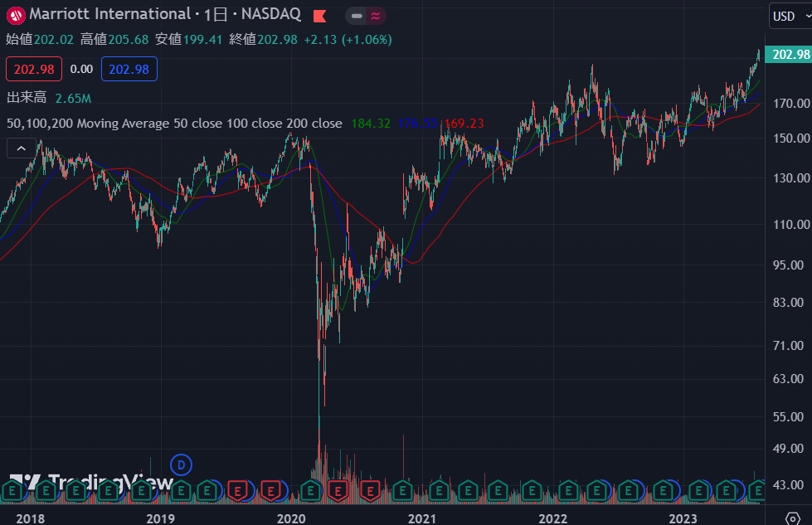Click the 2023 label on the time axis
Screen dimensions: 812x525
[x=683, y=519]
